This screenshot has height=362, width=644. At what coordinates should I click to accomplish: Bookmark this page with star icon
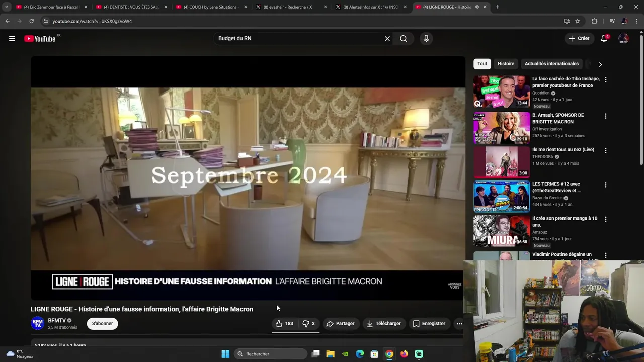[578, 21]
